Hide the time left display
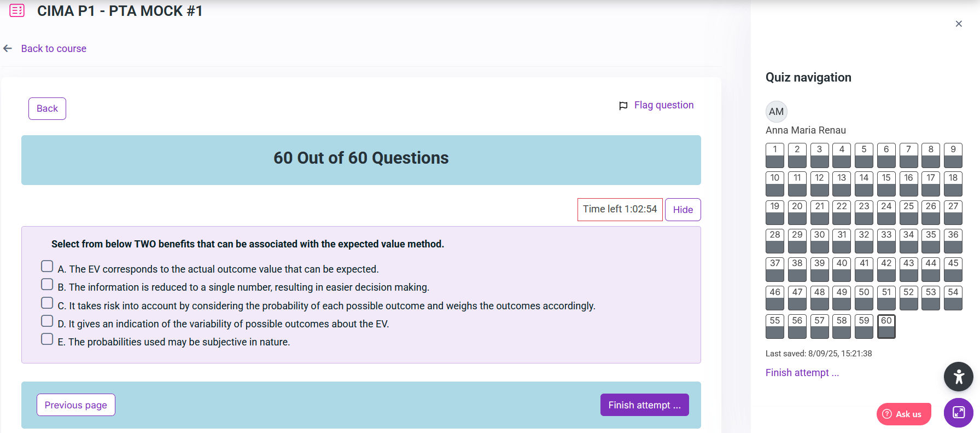This screenshot has height=433, width=980. [x=682, y=210]
